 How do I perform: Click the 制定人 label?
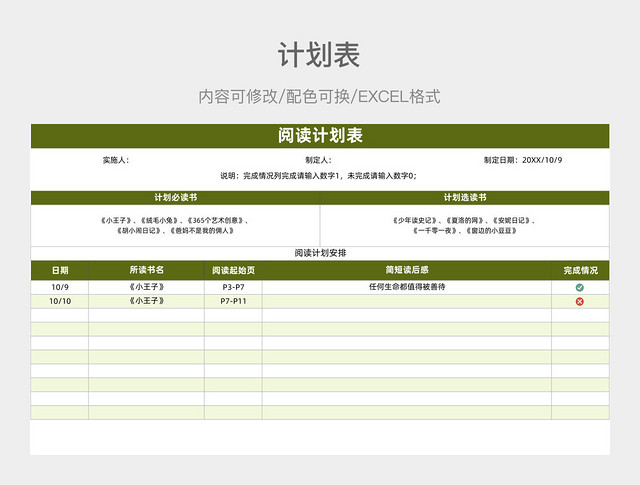(318, 160)
